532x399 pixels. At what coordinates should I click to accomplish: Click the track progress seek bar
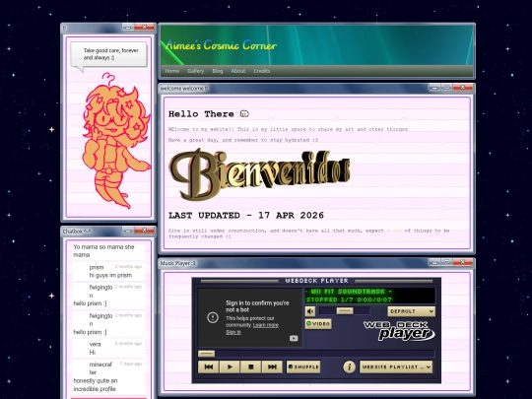316,354
